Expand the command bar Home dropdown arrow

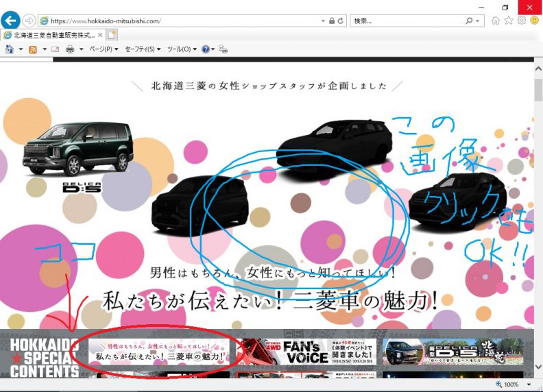click(x=21, y=49)
